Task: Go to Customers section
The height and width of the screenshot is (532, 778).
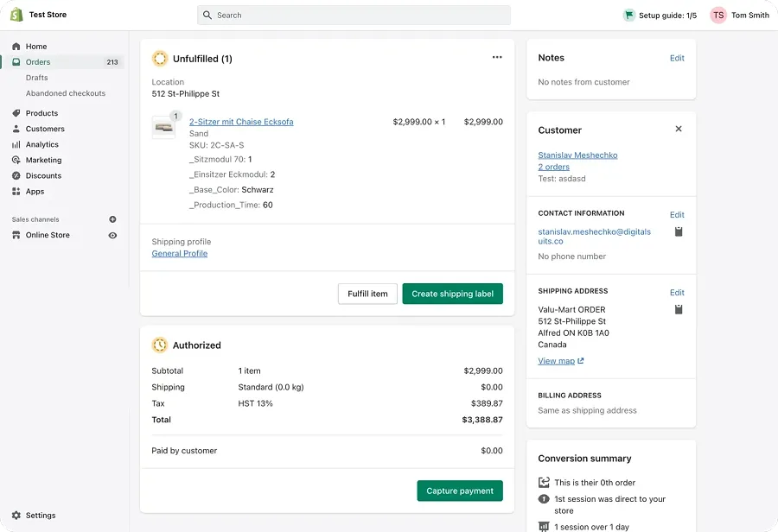Action: tap(45, 129)
